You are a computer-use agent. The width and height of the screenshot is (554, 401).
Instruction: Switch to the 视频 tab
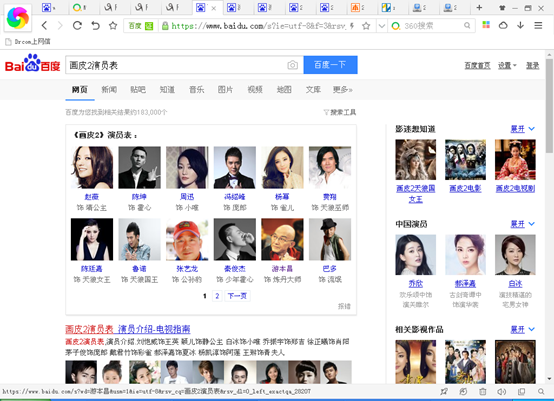click(255, 90)
